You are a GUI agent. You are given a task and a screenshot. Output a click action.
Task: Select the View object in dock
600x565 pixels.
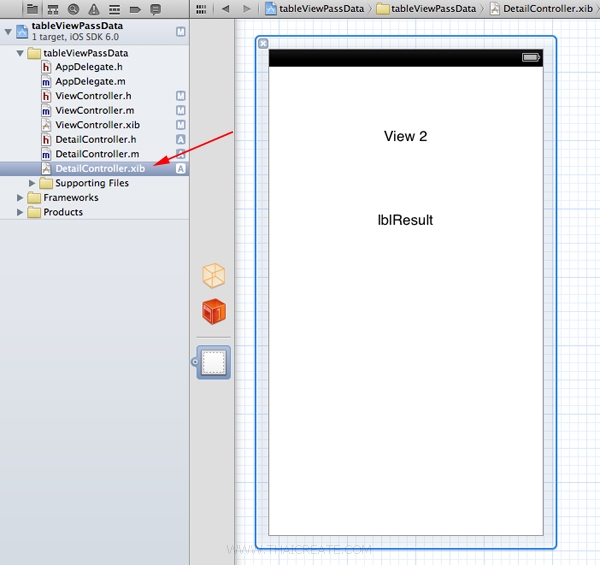[x=214, y=362]
